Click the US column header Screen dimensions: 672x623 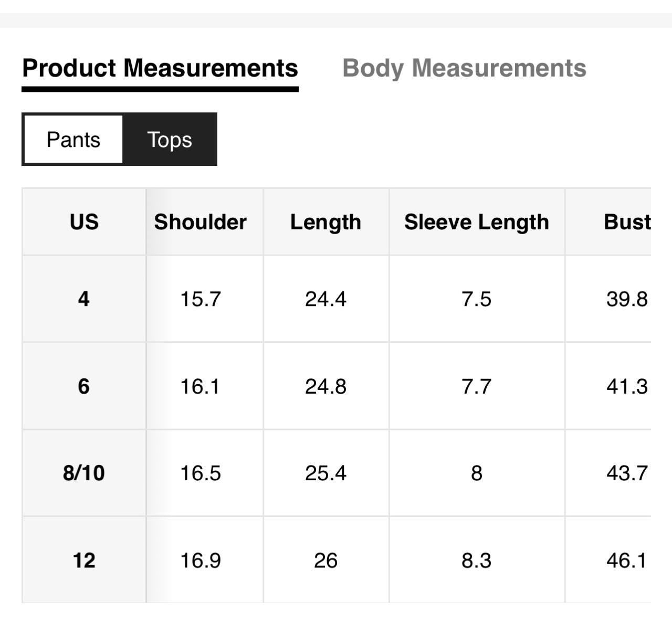[84, 222]
